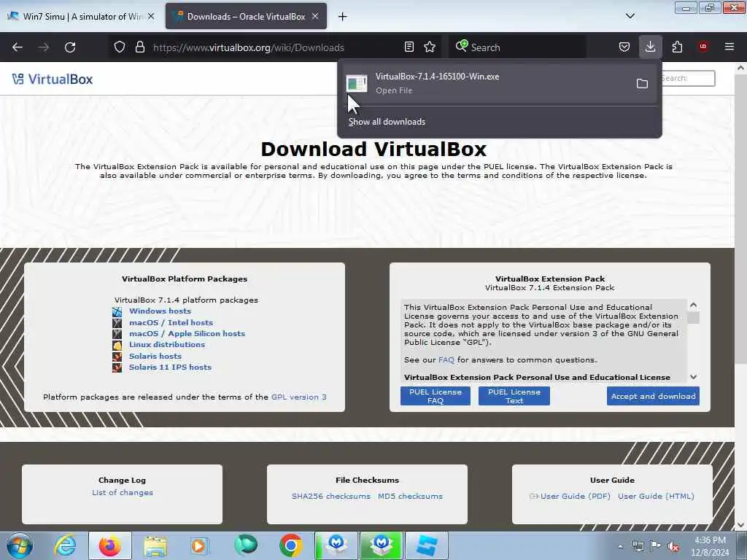Screen dimensions: 747x560
Task: Click page scrollbar down arrow
Action: [x=741, y=525]
